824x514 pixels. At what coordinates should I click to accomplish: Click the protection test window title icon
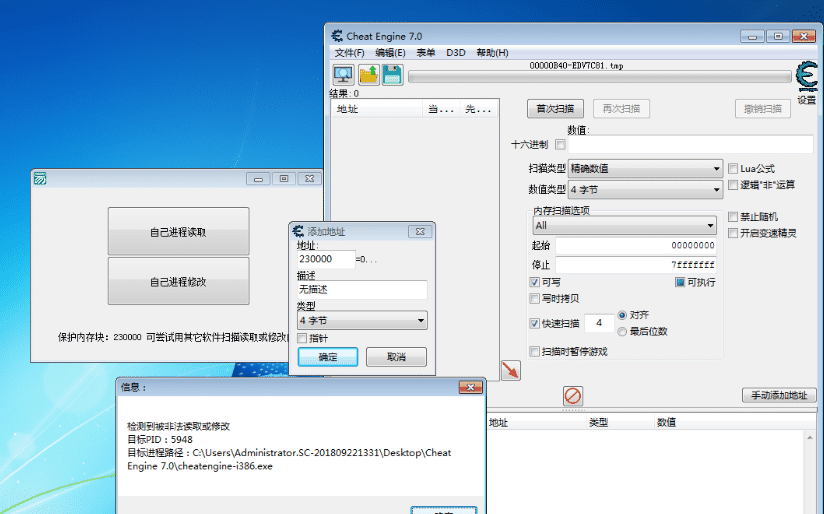(x=40, y=179)
